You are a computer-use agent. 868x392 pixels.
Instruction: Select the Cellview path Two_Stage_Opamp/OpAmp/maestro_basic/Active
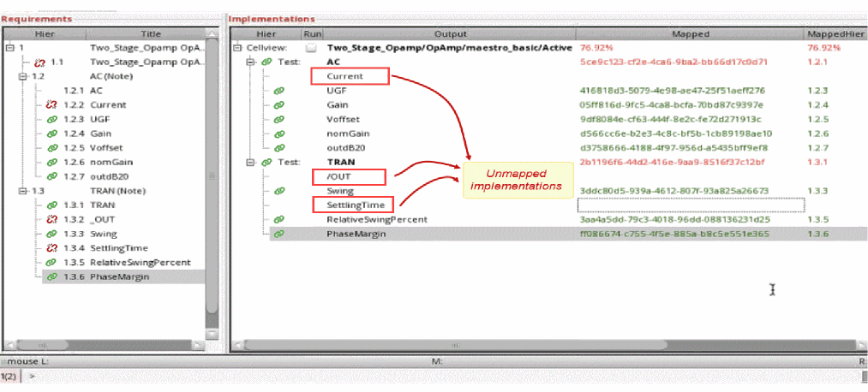tap(450, 48)
